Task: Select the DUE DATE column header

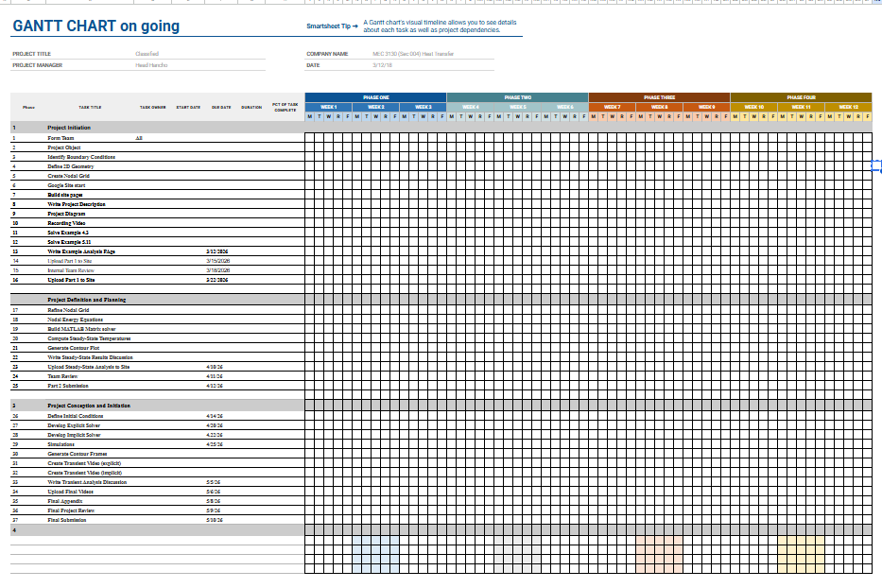Action: pos(221,108)
